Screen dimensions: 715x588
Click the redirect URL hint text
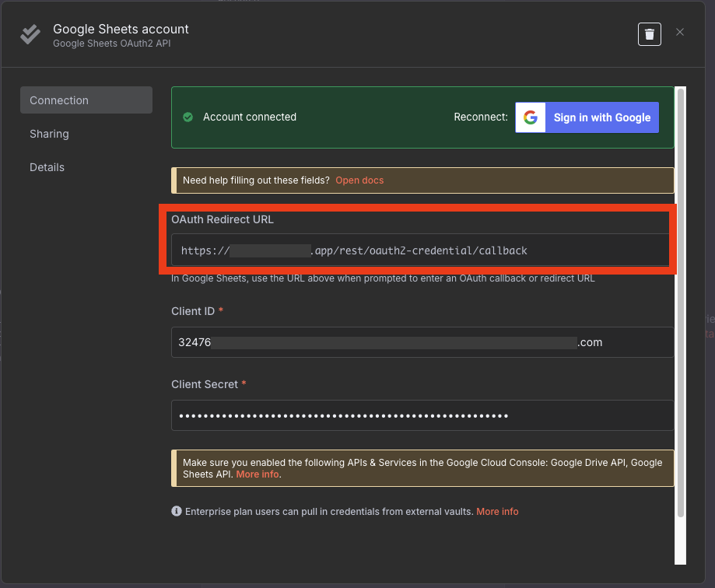click(x=383, y=278)
